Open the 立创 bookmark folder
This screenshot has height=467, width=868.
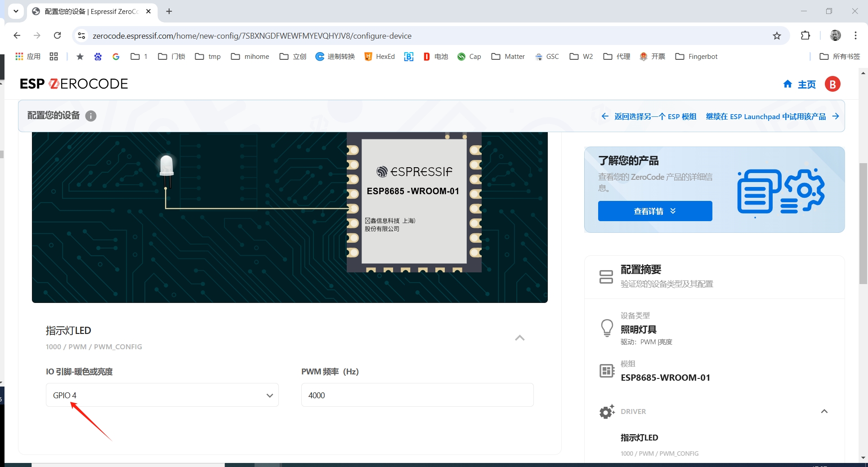point(293,56)
